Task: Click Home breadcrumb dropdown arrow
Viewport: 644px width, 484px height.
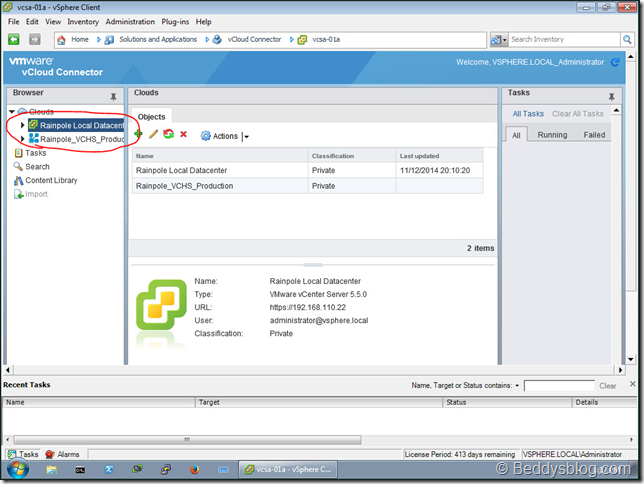Action: click(x=99, y=39)
